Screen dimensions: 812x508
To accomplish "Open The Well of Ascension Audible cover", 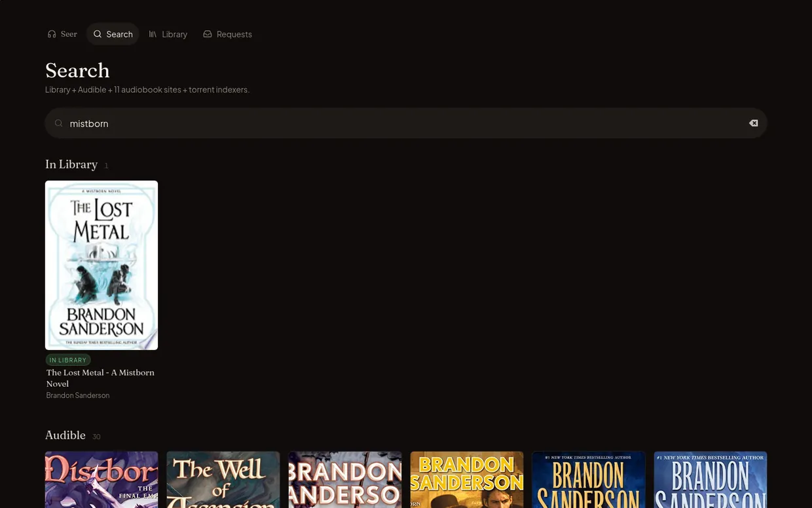I will (223, 480).
